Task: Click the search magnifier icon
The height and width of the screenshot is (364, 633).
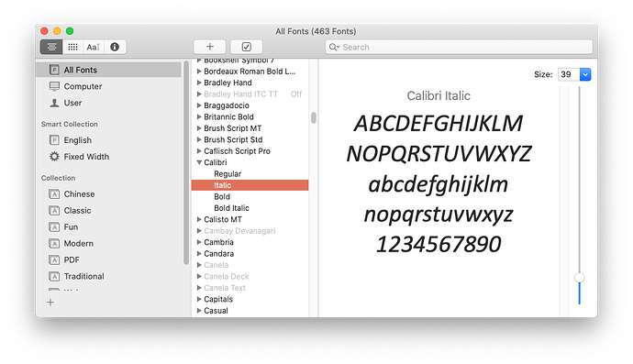Action: click(x=333, y=47)
